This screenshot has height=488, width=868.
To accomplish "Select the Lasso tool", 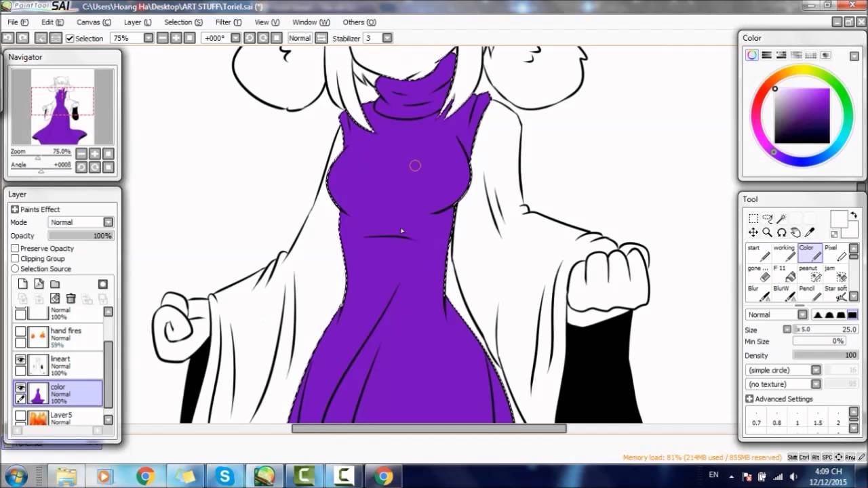I will [x=768, y=218].
